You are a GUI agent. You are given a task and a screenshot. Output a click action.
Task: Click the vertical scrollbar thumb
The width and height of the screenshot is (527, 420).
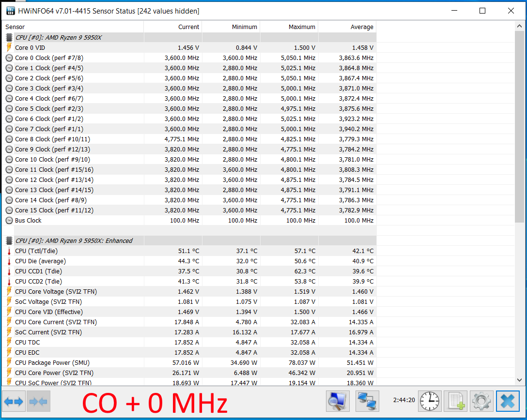(x=519, y=127)
